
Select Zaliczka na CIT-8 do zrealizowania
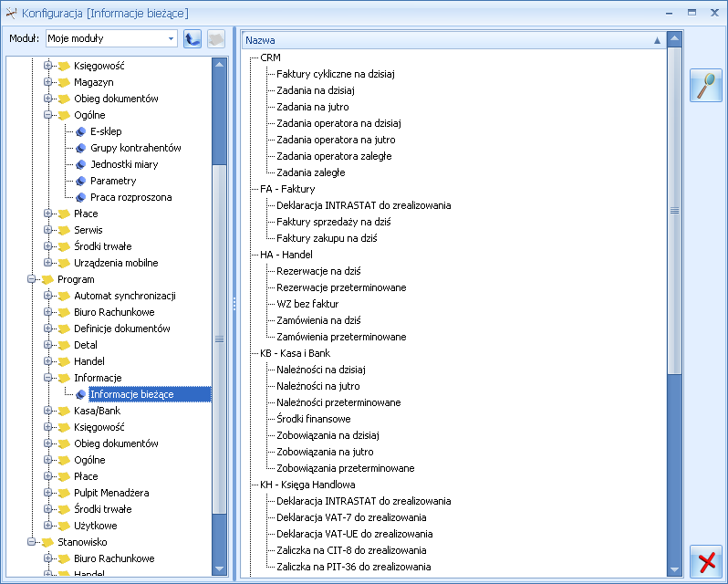pyautogui.click(x=351, y=550)
